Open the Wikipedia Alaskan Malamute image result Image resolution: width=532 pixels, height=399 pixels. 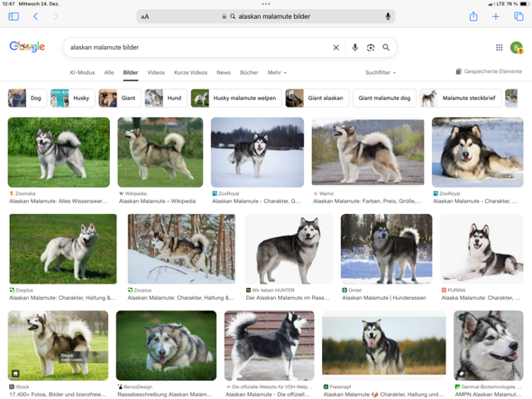coord(161,153)
